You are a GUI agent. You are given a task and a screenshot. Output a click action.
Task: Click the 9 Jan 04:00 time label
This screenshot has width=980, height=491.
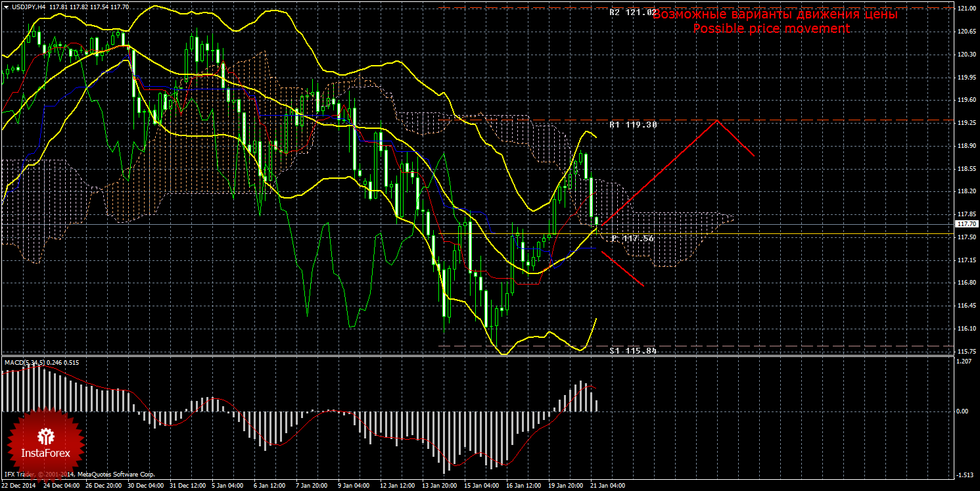coord(354,486)
